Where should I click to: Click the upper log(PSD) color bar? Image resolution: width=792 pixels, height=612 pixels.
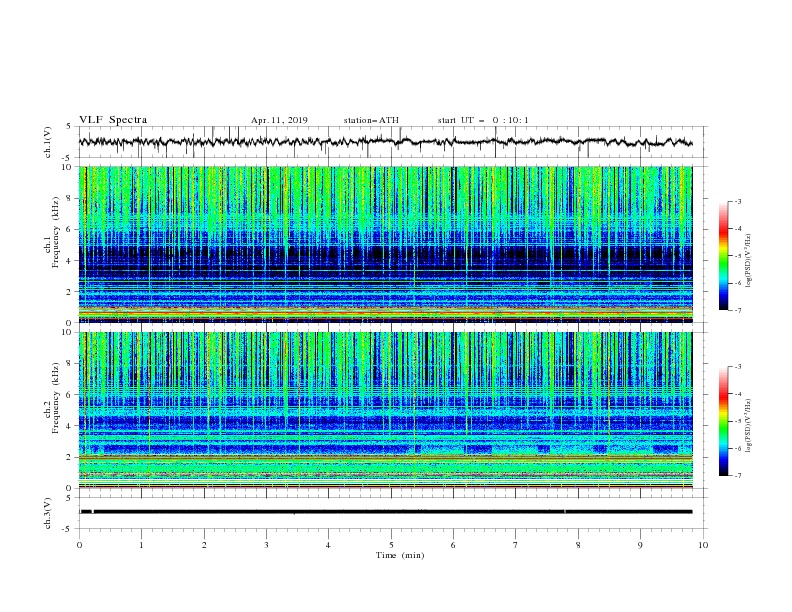[724, 256]
